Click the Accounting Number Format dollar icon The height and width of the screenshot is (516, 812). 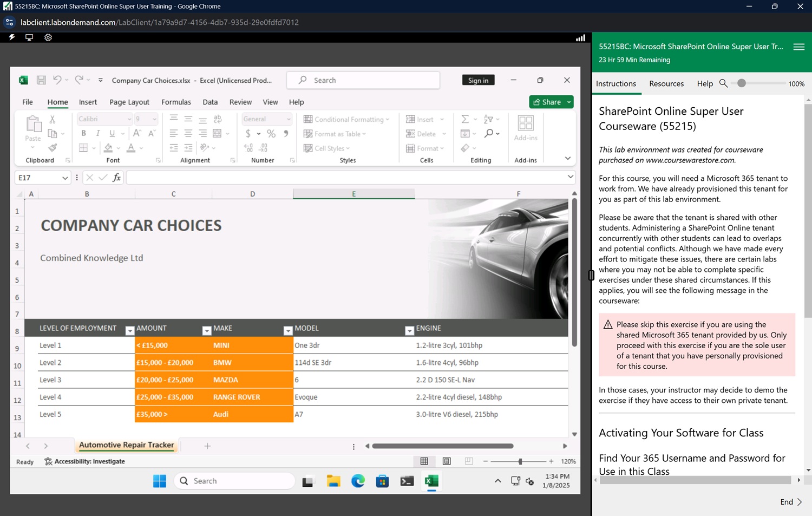tap(248, 133)
